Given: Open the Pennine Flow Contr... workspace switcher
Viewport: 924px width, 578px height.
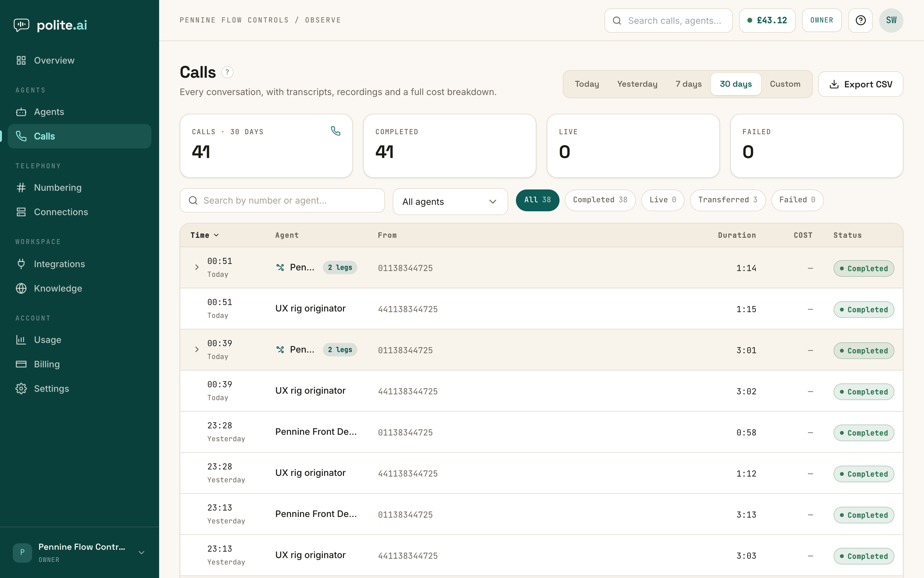Looking at the screenshot, I should [80, 552].
